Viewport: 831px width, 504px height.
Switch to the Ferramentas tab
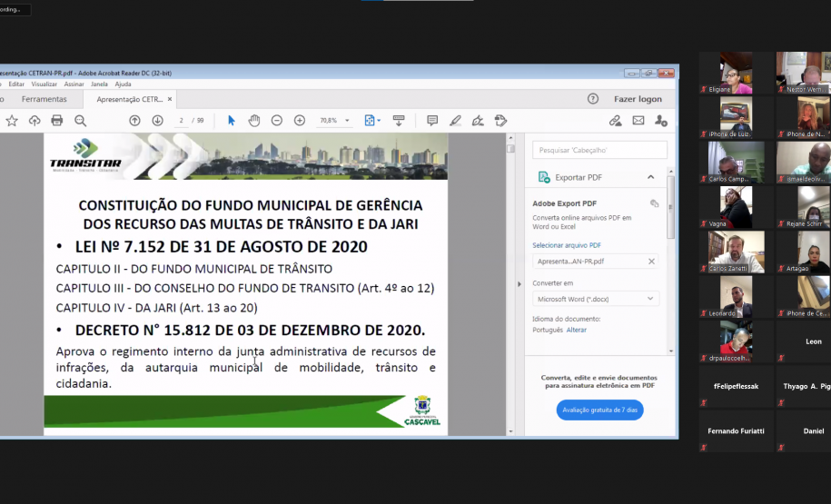click(45, 99)
